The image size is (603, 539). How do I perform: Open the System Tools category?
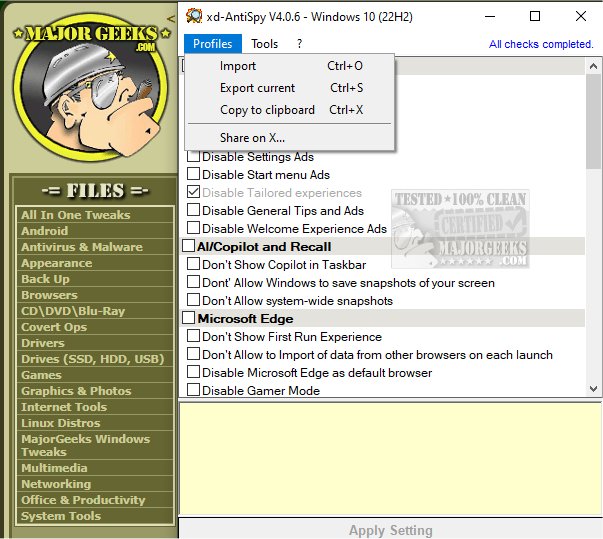pyautogui.click(x=61, y=516)
